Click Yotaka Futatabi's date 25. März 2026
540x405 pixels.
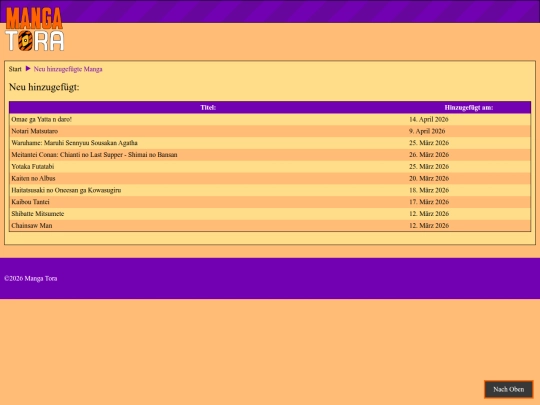(x=429, y=167)
